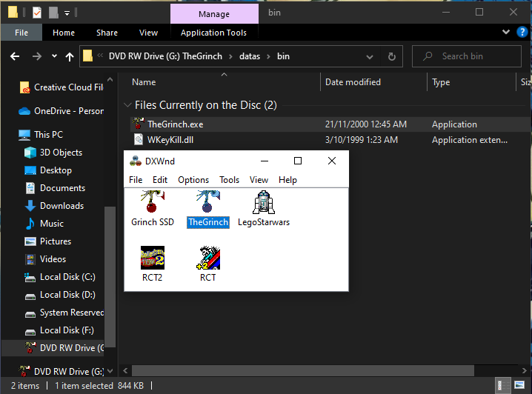Switch to large icons view layout
The height and width of the screenshot is (394, 532).
click(519, 385)
